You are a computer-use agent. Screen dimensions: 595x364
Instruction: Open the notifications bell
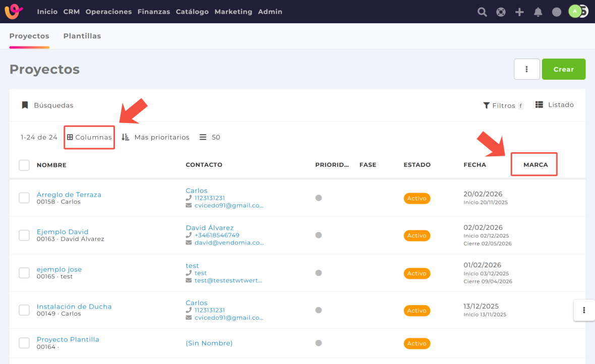tap(538, 12)
